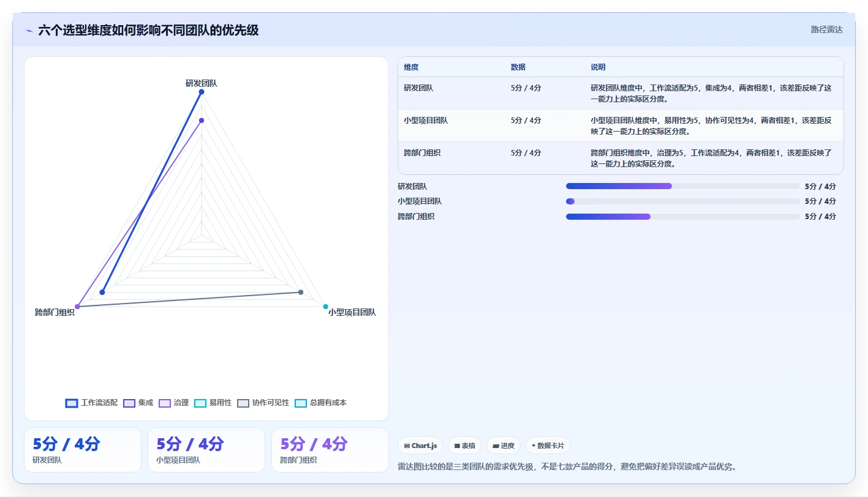Click the gray data point near 小型项目团队
Viewport: 868px width, 497px height.
[301, 292]
